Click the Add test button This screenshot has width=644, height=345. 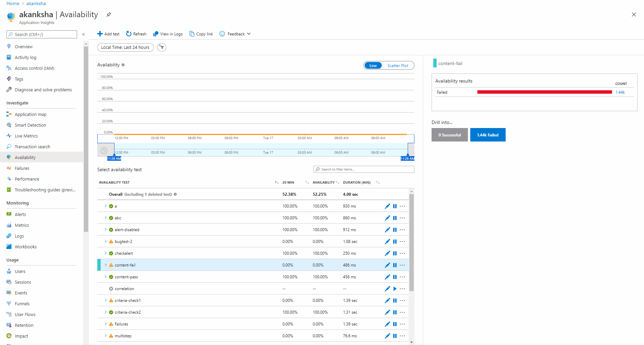[108, 34]
